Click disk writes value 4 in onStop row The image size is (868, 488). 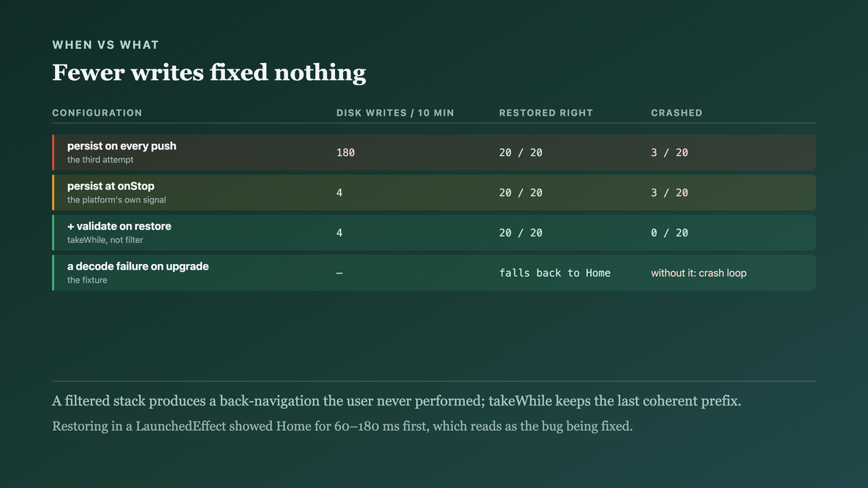click(x=339, y=192)
